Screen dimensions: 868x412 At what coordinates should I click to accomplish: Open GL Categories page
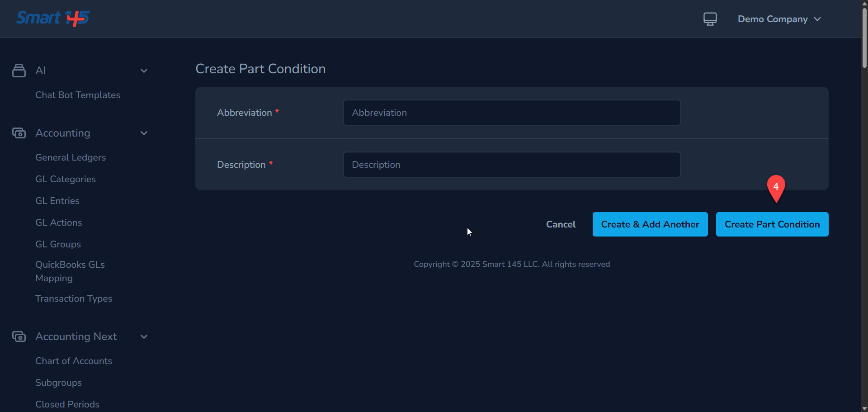[x=66, y=179]
